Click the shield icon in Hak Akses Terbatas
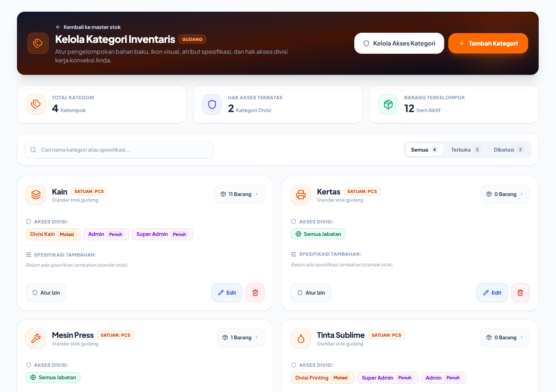Screen dimensions: 556x392 (x=212, y=104)
